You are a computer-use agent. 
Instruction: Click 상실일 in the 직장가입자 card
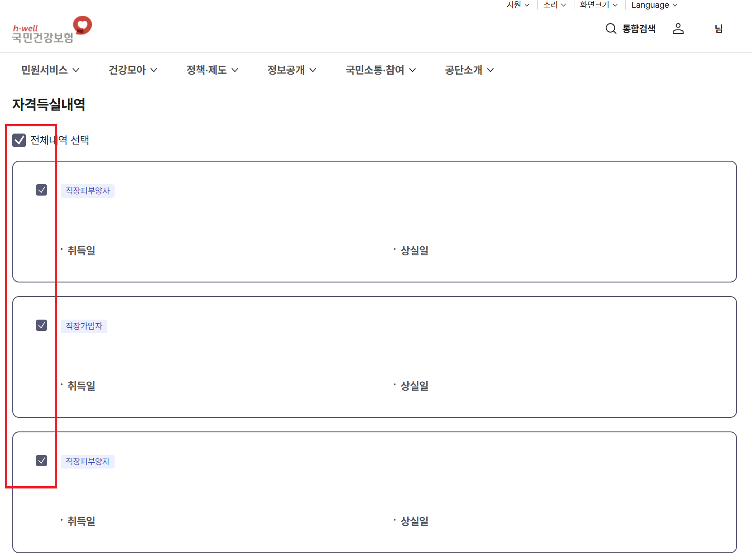click(415, 386)
